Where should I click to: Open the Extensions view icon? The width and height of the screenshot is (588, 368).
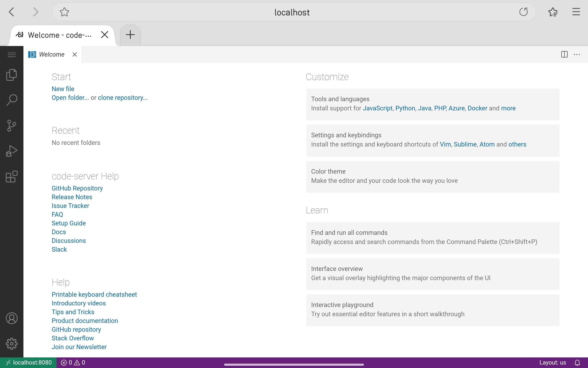tap(12, 177)
